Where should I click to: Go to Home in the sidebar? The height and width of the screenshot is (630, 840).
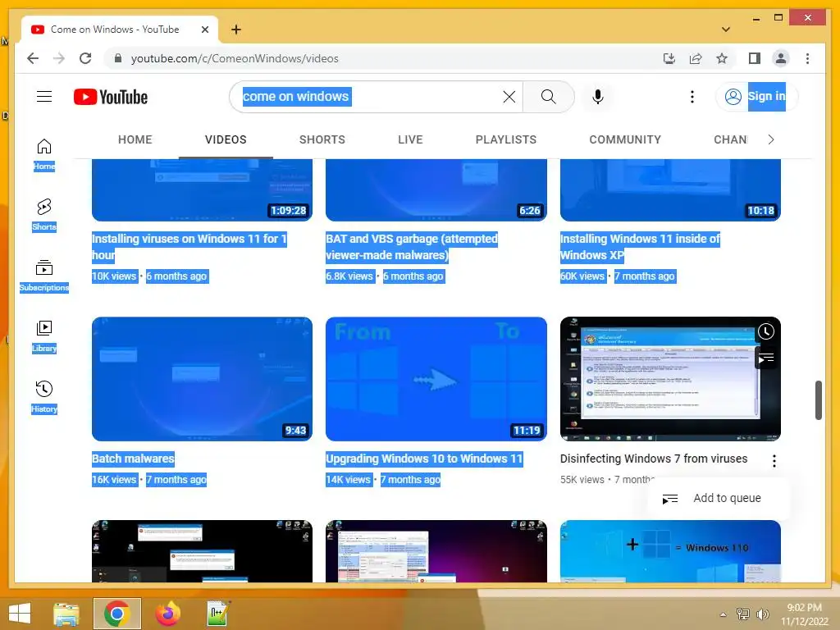(44, 154)
